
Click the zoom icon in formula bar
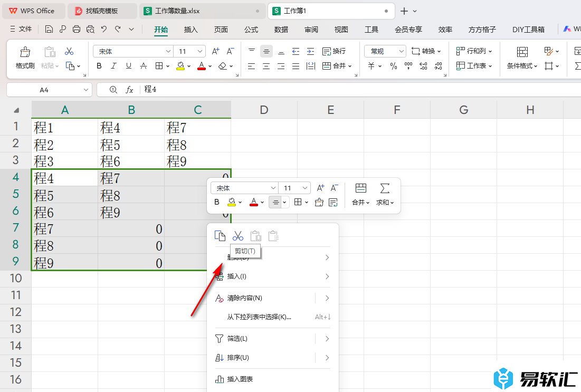click(113, 90)
